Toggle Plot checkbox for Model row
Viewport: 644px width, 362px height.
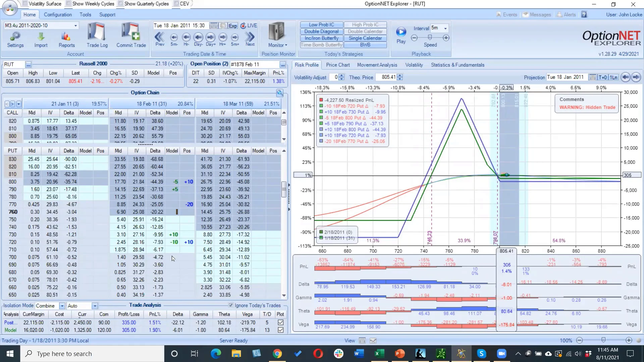(281, 330)
